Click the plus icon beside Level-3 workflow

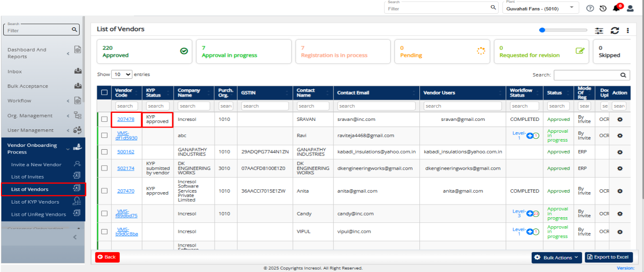pos(530,213)
